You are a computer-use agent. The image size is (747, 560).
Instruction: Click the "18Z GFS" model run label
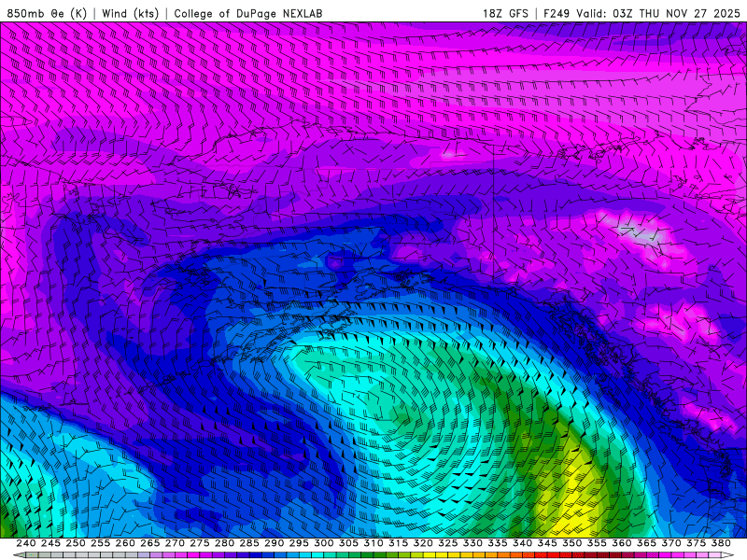(x=505, y=13)
